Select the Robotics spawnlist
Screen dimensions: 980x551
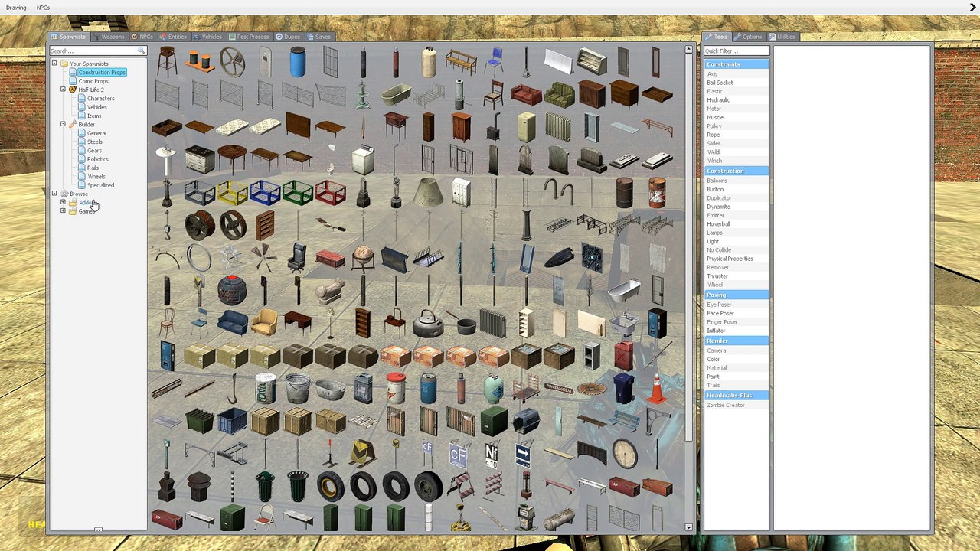(x=98, y=159)
